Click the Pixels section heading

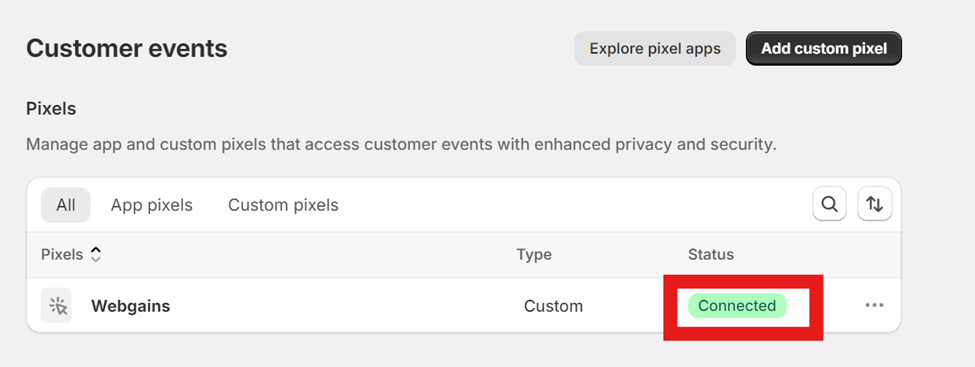tap(51, 109)
